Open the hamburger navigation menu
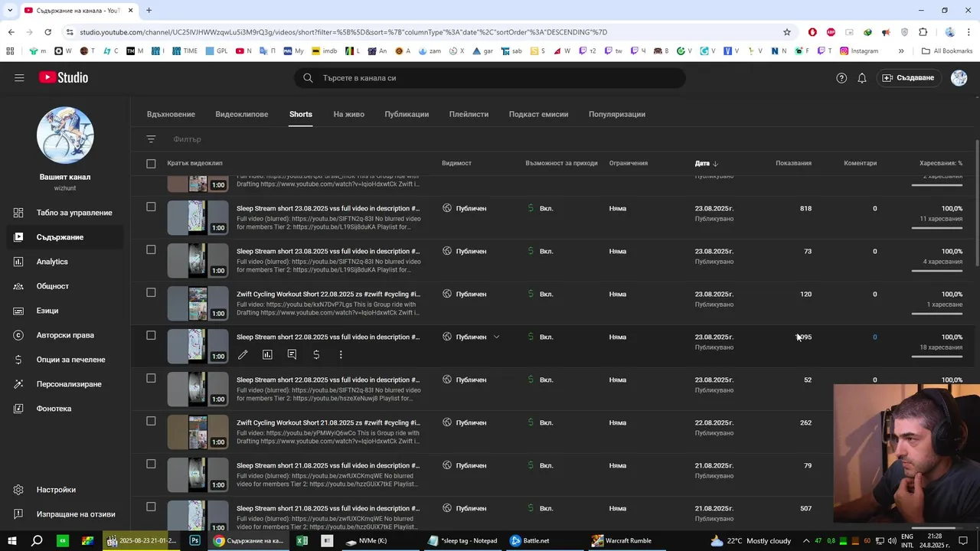980x551 pixels. click(x=19, y=77)
